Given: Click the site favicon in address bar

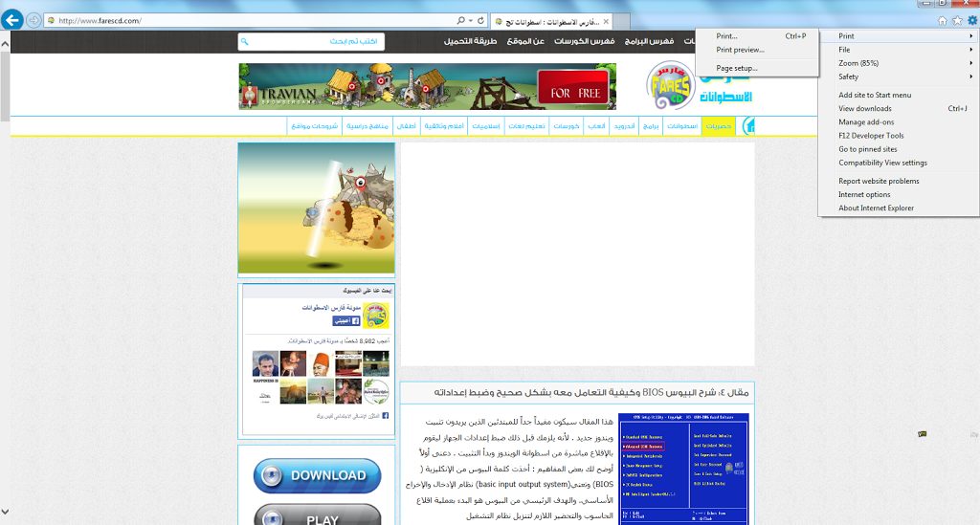Looking at the screenshot, I should (x=51, y=21).
